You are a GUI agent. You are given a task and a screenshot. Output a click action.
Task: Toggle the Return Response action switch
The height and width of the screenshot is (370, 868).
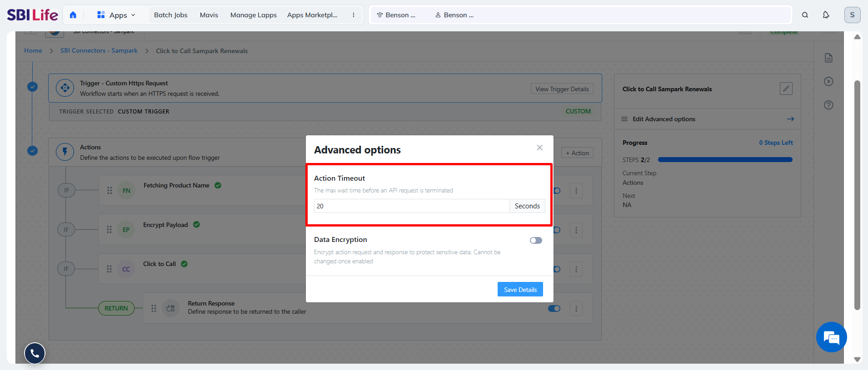pyautogui.click(x=554, y=309)
